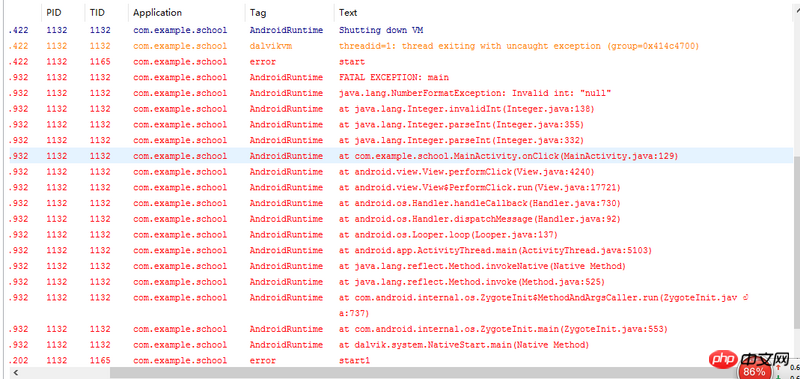
Task: Select the Shutting down VM log line
Action: tap(401, 30)
